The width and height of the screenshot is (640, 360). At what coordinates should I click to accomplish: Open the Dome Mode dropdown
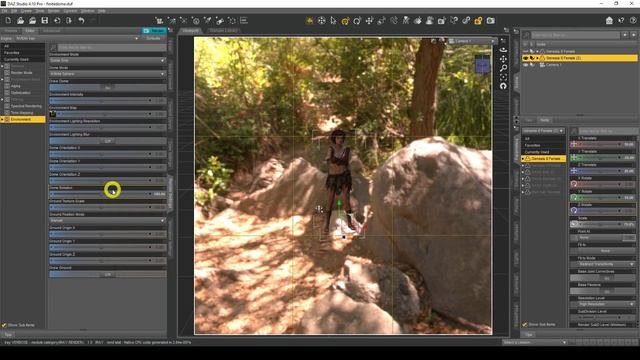108,74
